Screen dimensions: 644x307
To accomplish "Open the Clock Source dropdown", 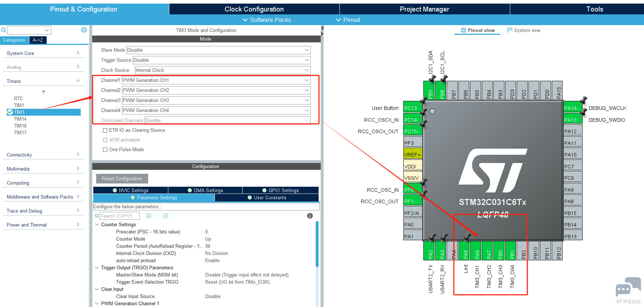I will point(223,70).
